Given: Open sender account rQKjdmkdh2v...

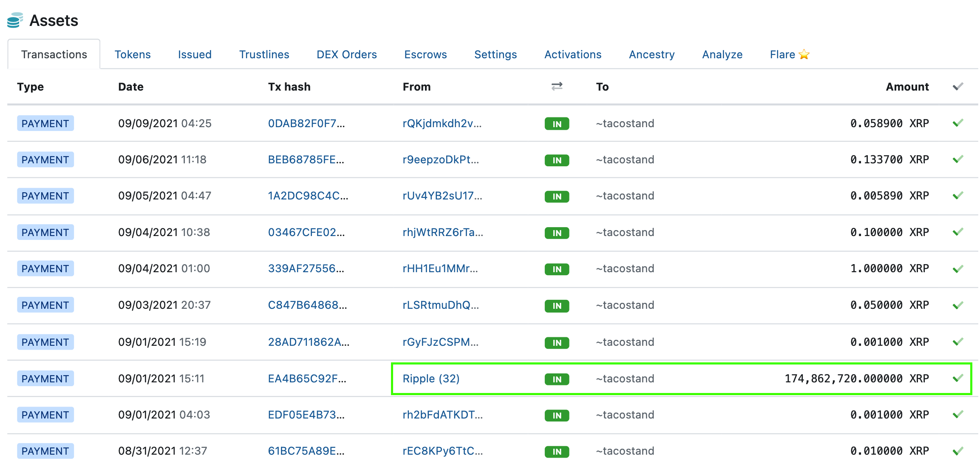Looking at the screenshot, I should [442, 123].
